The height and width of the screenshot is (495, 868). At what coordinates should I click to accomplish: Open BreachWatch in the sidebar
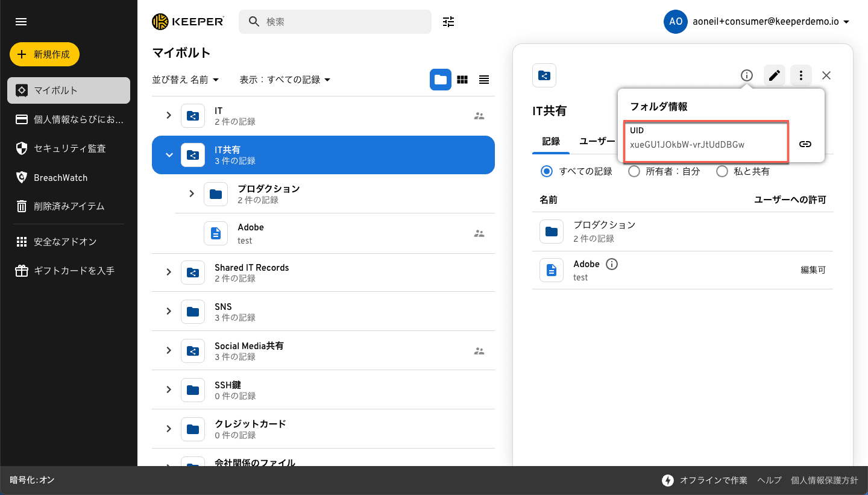[60, 177]
